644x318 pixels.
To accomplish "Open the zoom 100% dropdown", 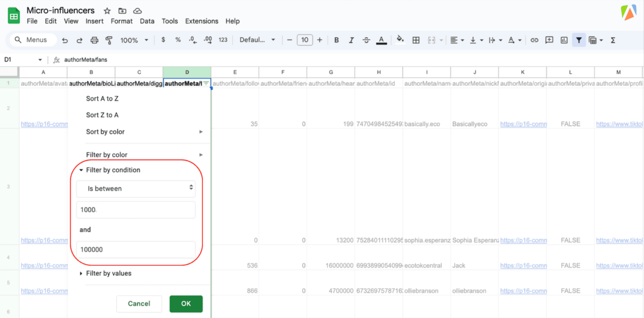I will (134, 40).
